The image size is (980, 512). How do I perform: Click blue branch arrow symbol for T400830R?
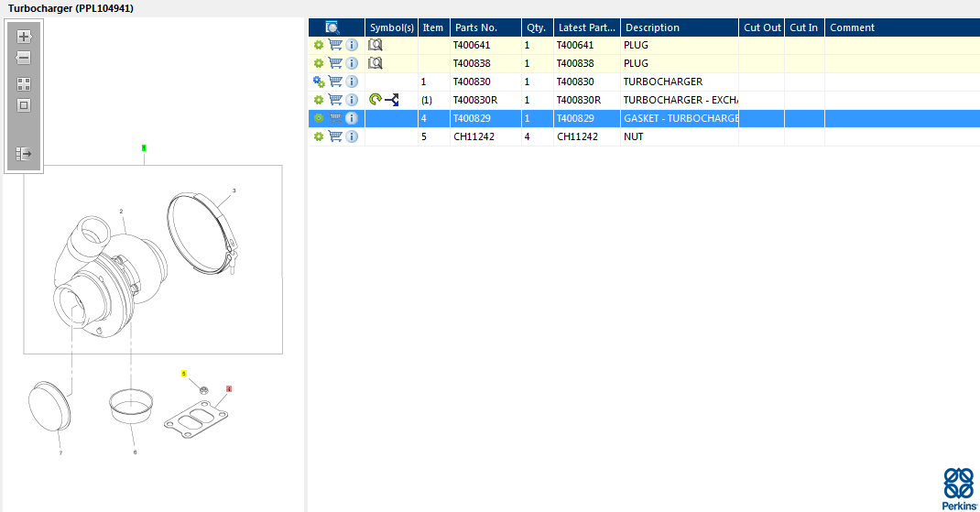(x=392, y=100)
